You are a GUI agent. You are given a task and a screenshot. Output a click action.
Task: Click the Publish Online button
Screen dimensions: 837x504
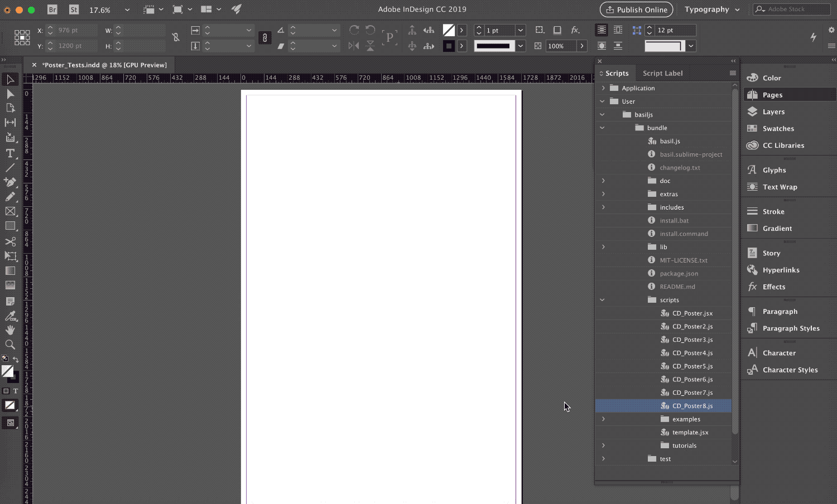tap(636, 9)
